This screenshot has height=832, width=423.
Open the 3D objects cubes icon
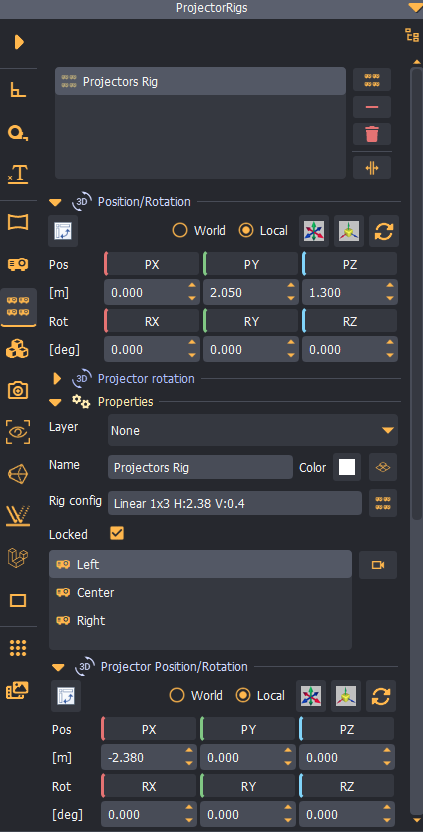click(x=19, y=349)
